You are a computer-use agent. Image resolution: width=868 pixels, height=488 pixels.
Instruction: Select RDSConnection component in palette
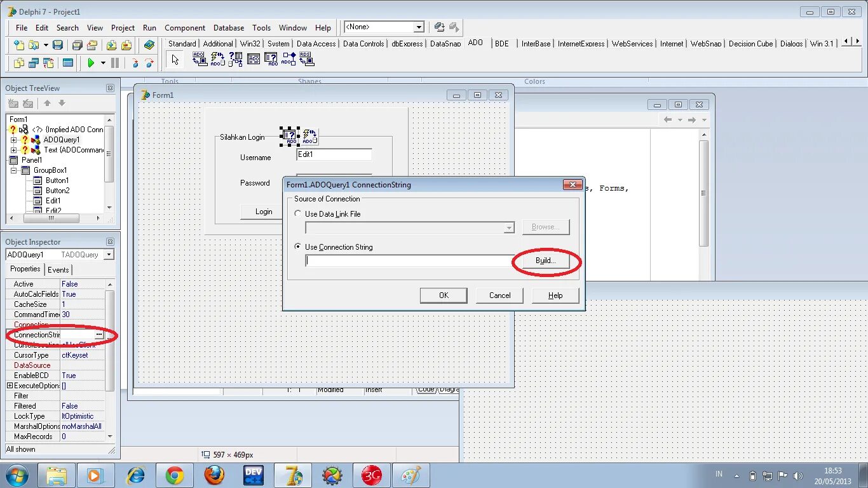pyautogui.click(x=307, y=60)
